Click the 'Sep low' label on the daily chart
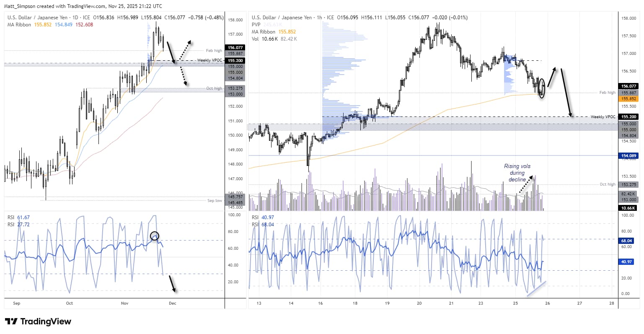The height and width of the screenshot is (334, 644). coord(215,201)
